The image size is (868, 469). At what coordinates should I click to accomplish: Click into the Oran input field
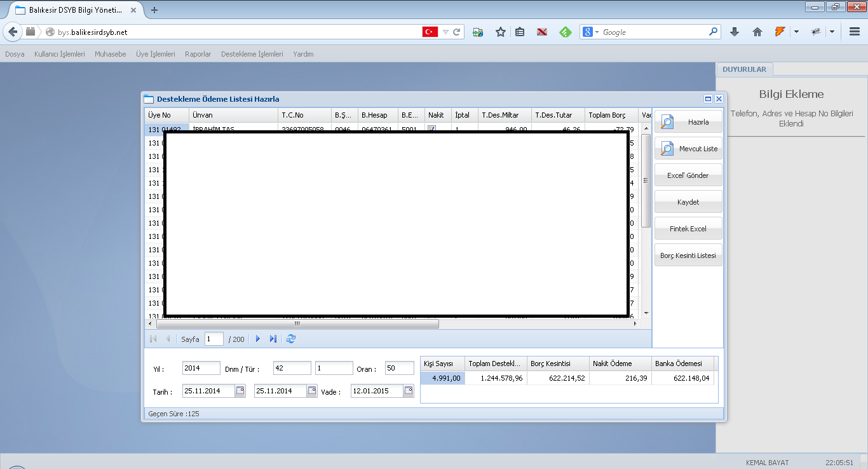(399, 369)
